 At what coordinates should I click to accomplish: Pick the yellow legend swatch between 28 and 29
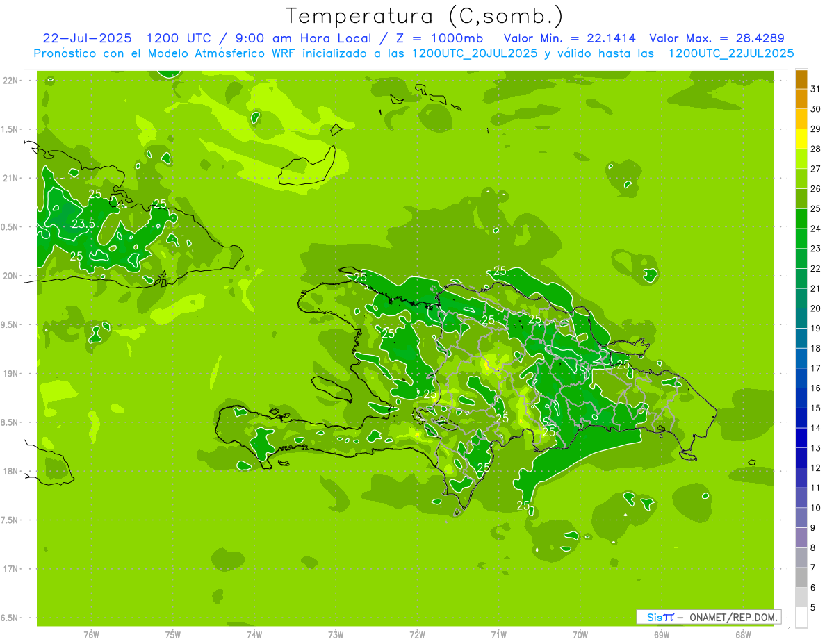801,139
